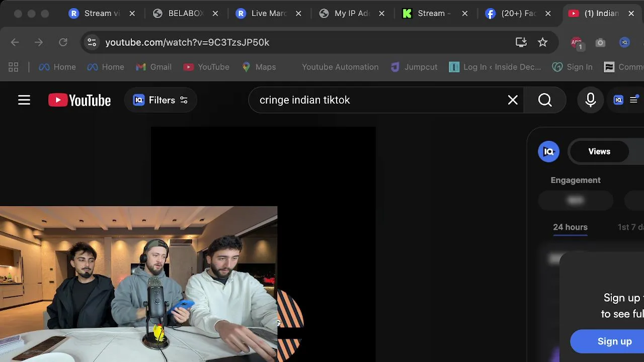Open the Maps bookmark

click(x=259, y=67)
